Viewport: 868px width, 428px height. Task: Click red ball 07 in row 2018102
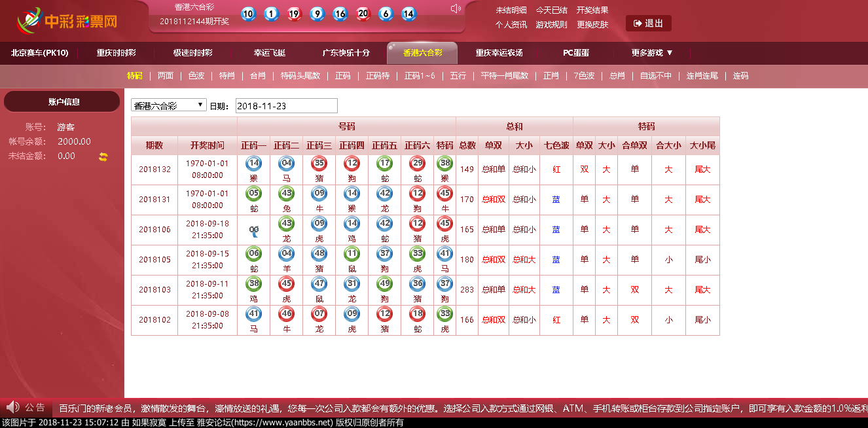tap(319, 314)
